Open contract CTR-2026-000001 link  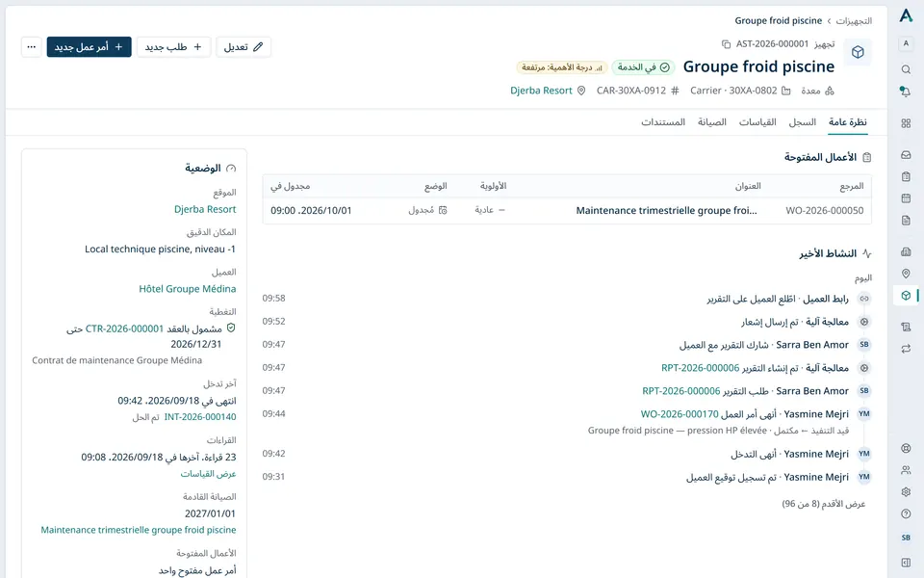coord(124,328)
